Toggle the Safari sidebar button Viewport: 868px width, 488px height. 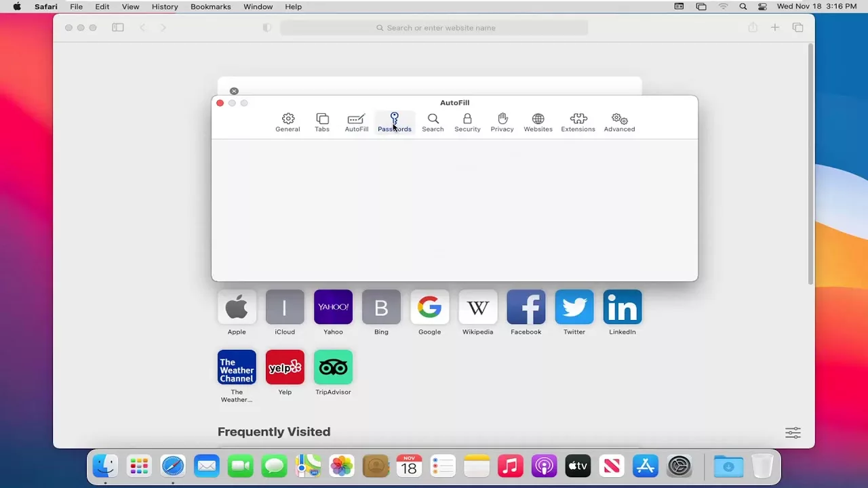tap(118, 27)
